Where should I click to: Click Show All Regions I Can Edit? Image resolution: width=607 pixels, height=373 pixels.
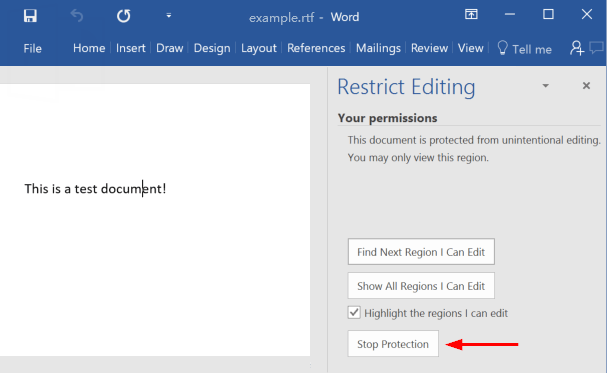pos(421,286)
